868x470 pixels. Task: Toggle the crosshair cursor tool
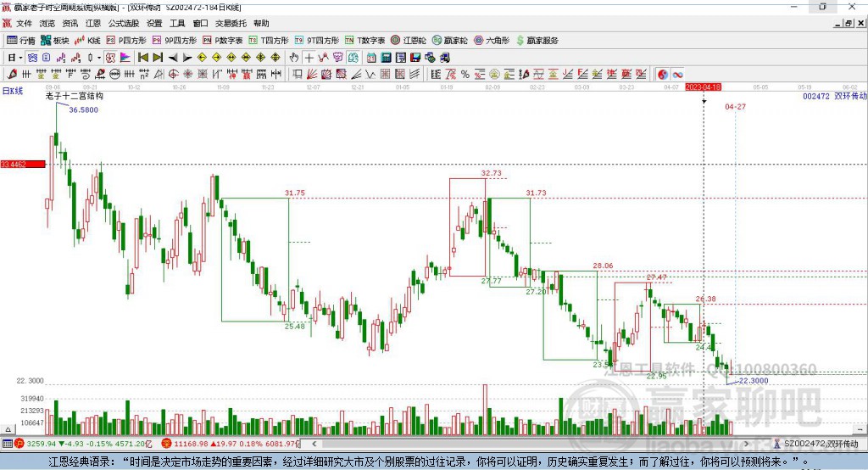point(309,58)
